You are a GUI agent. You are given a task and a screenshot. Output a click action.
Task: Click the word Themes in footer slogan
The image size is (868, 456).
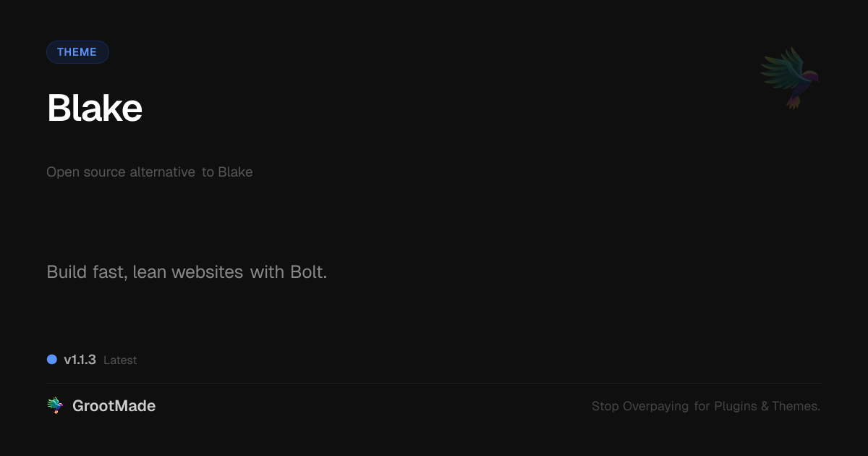click(796, 406)
